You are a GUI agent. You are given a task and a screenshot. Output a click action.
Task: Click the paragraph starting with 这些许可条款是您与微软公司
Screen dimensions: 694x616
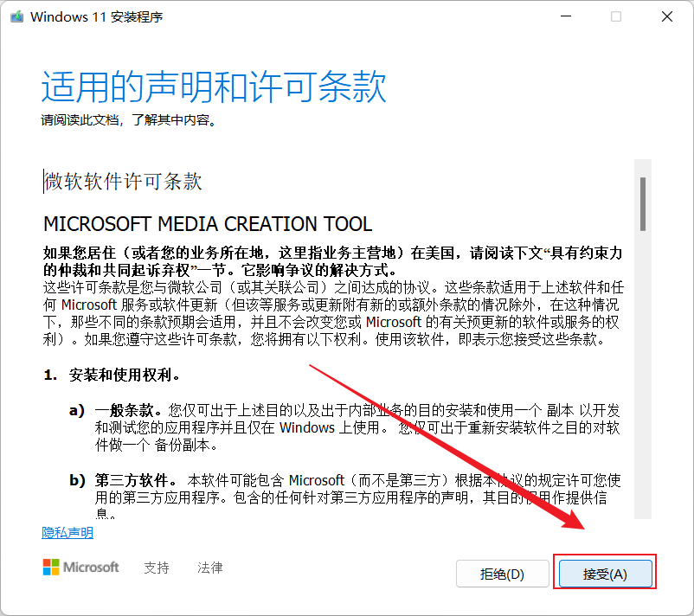[333, 313]
